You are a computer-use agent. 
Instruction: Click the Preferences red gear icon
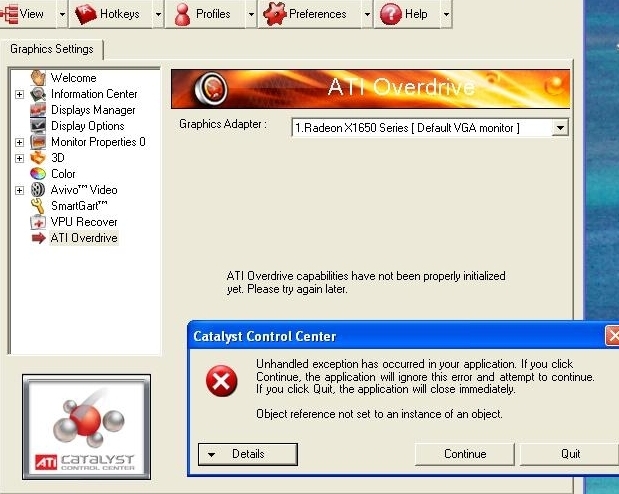point(274,14)
